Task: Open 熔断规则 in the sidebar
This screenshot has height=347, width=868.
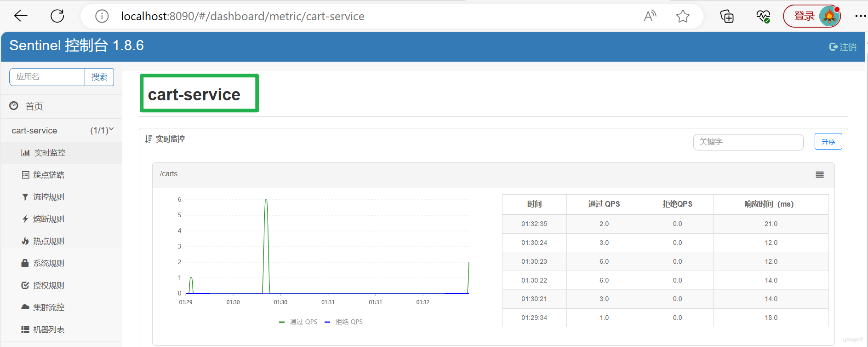Action: pyautogui.click(x=61, y=219)
